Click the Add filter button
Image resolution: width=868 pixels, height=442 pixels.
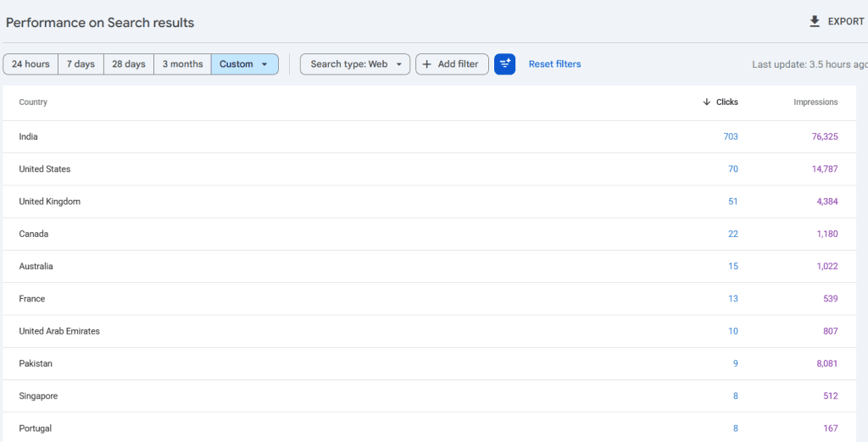(453, 64)
